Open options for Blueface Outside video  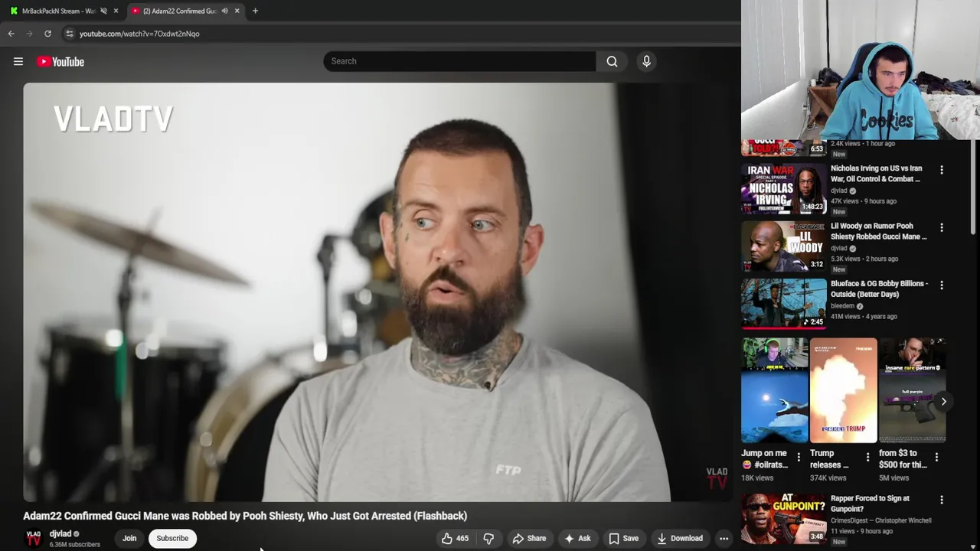pos(942,285)
